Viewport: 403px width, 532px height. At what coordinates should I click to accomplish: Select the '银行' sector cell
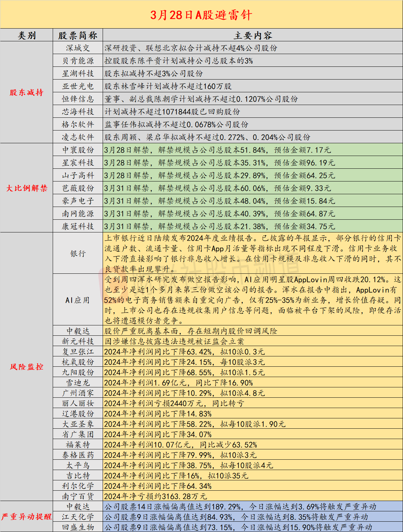pos(78,253)
